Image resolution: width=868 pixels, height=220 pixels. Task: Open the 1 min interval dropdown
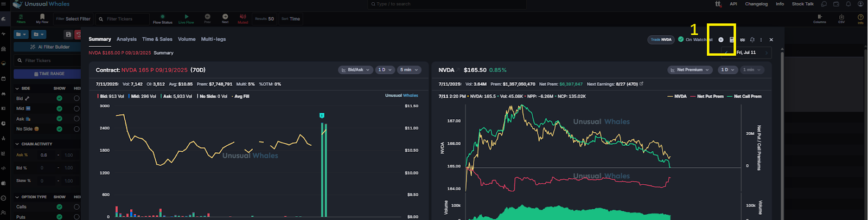[752, 70]
